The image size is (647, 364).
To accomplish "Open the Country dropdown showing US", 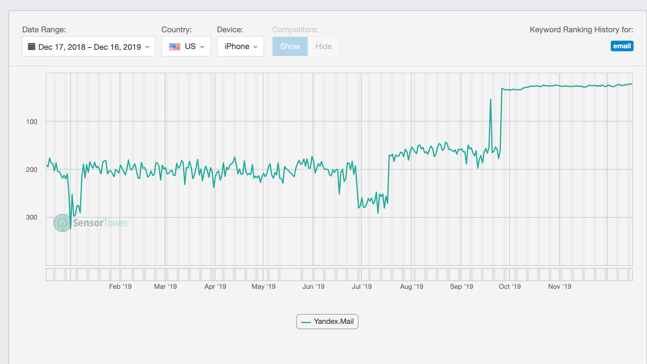I will coord(186,47).
